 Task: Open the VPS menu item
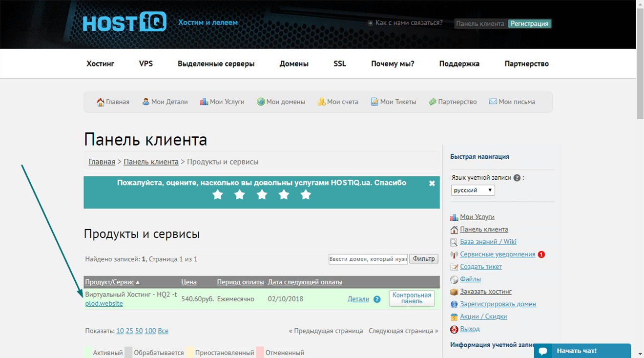[146, 63]
